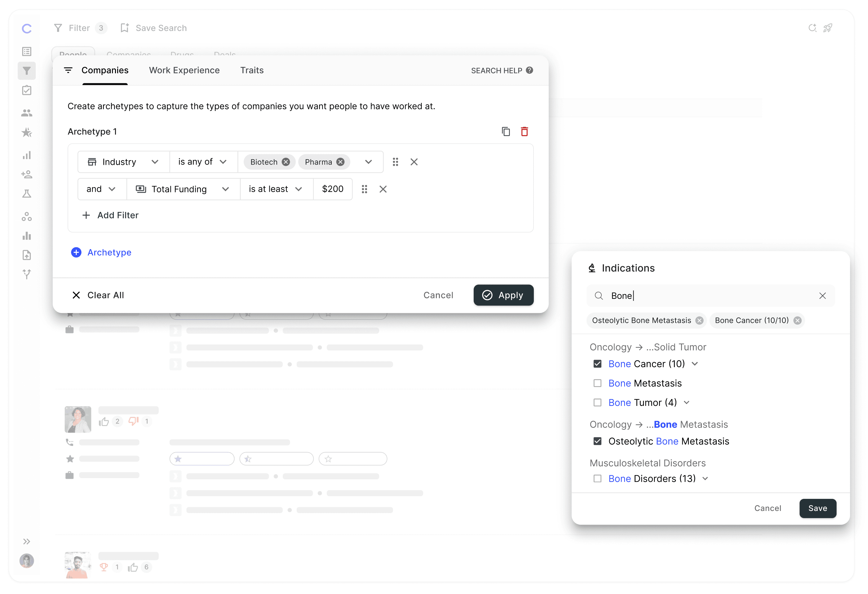Open the flask icon in the sidebar
868x594 pixels.
pyautogui.click(x=27, y=194)
